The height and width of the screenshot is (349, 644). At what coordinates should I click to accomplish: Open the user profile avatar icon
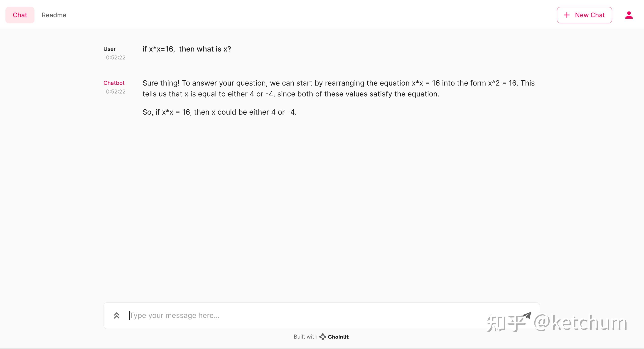point(629,15)
